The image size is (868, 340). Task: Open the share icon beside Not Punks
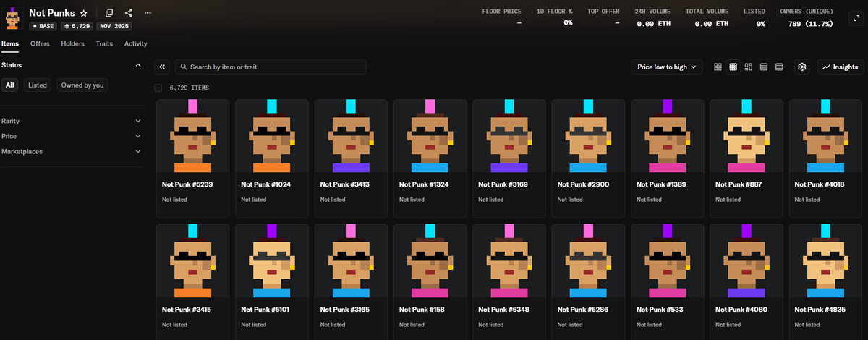(x=129, y=13)
